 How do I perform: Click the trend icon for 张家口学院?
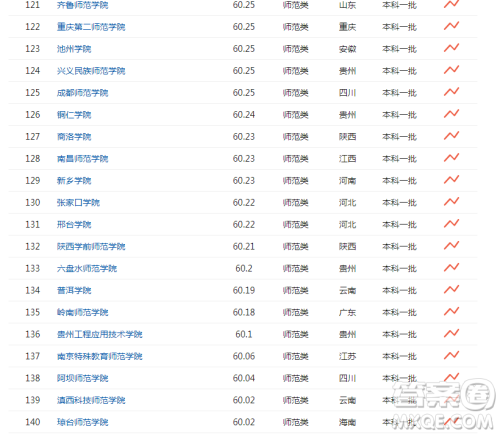(451, 202)
